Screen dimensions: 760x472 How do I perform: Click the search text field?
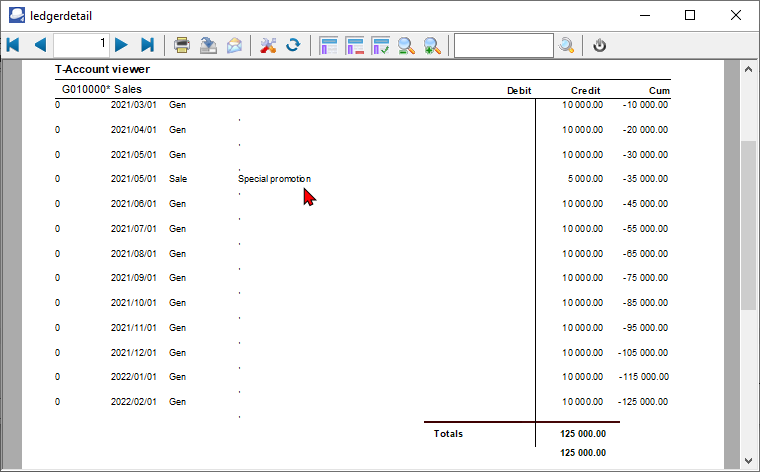point(504,45)
